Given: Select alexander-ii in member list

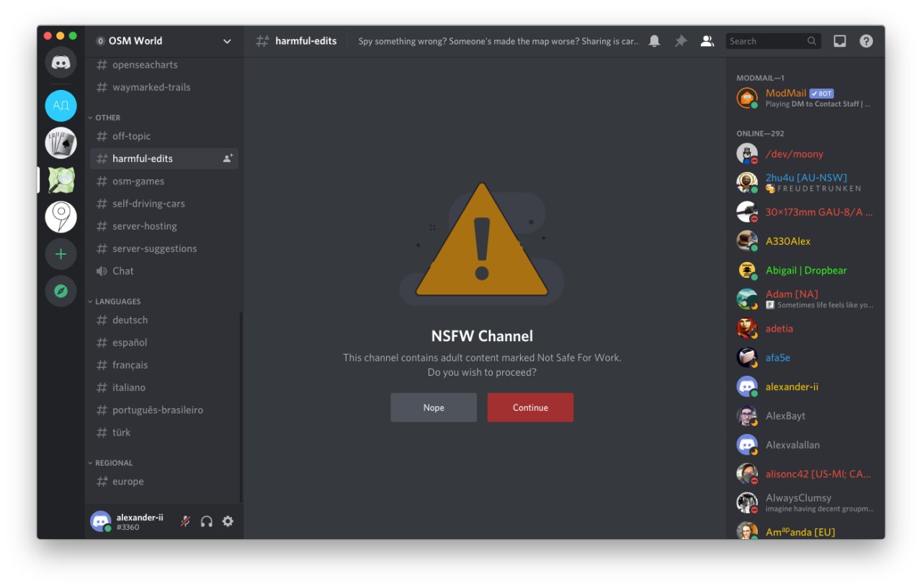Looking at the screenshot, I should (805, 386).
